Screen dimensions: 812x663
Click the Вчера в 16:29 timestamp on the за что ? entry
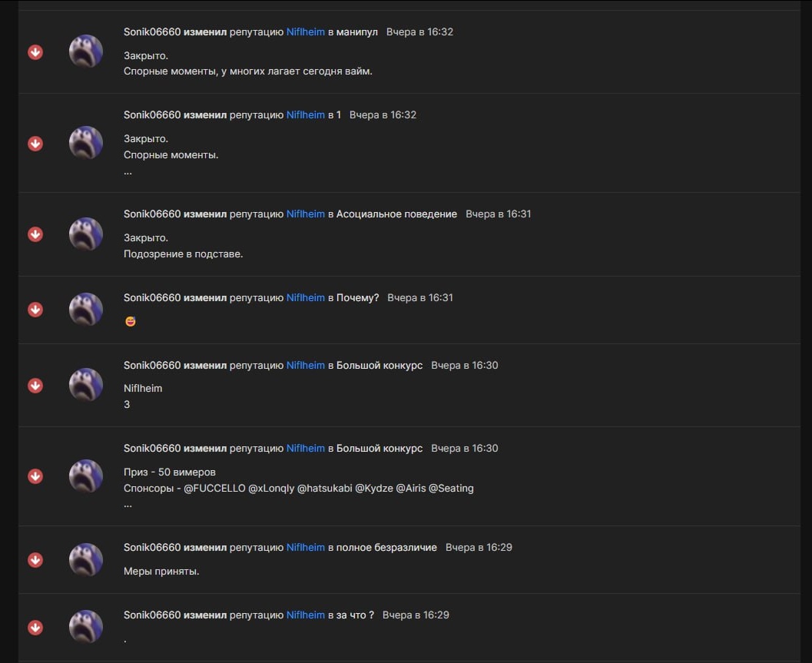click(x=416, y=615)
